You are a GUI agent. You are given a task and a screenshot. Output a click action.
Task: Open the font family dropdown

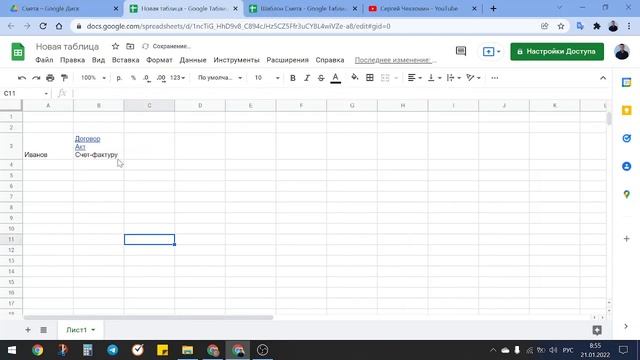(220, 78)
